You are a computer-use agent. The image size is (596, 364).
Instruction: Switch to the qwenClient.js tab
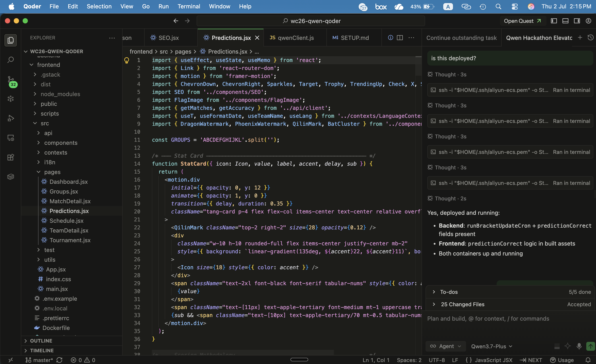click(295, 38)
